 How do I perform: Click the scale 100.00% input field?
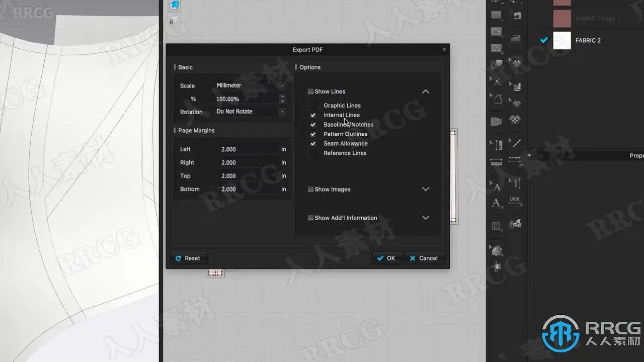(247, 99)
